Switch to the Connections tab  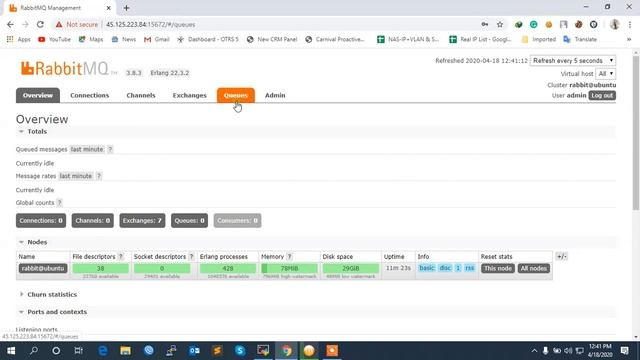[x=89, y=95]
